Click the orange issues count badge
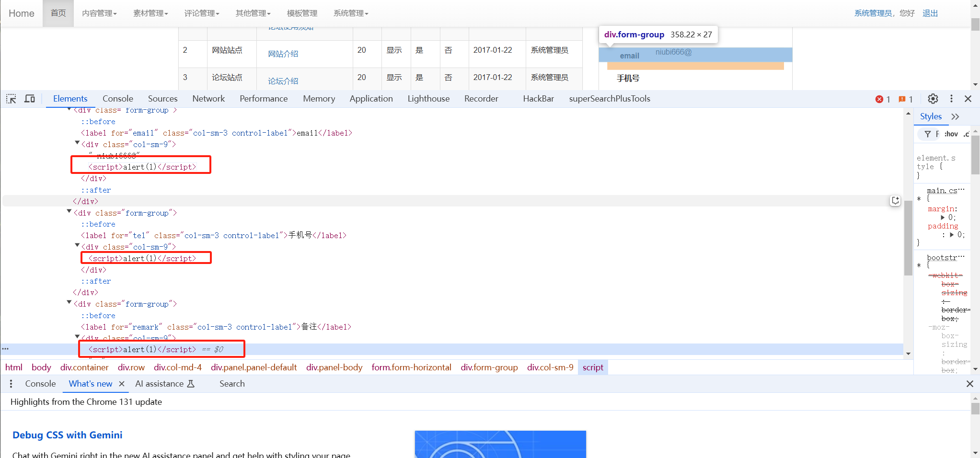Screen dimensions: 980x458 pos(905,99)
